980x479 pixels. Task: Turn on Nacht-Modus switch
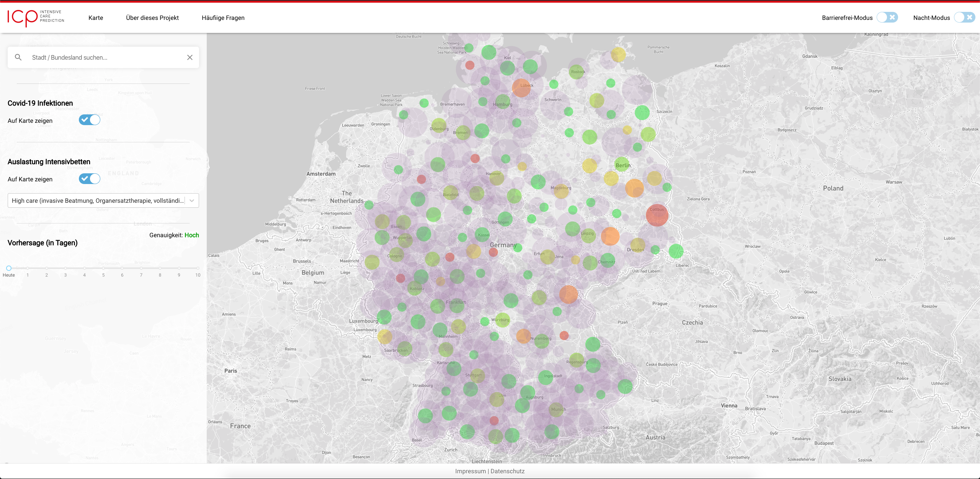[964, 18]
